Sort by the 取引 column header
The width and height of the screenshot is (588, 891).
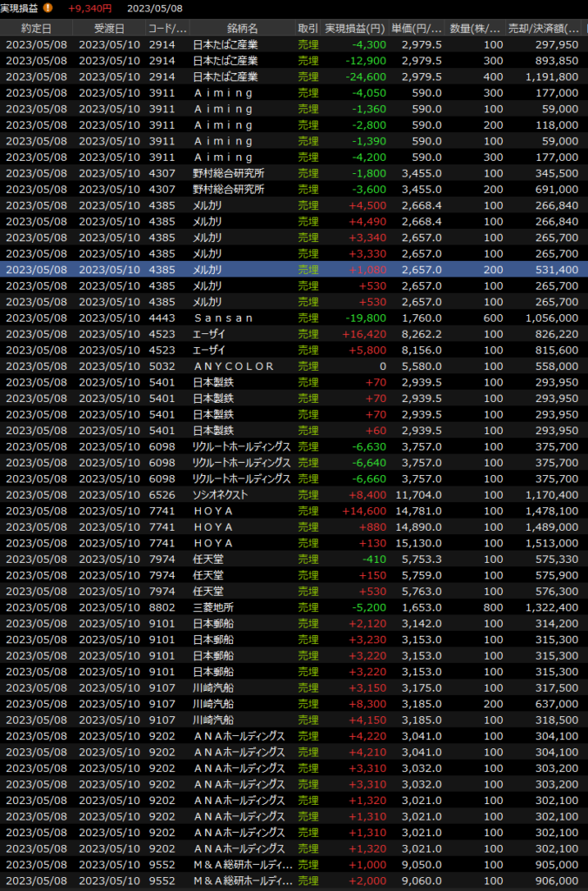(307, 28)
